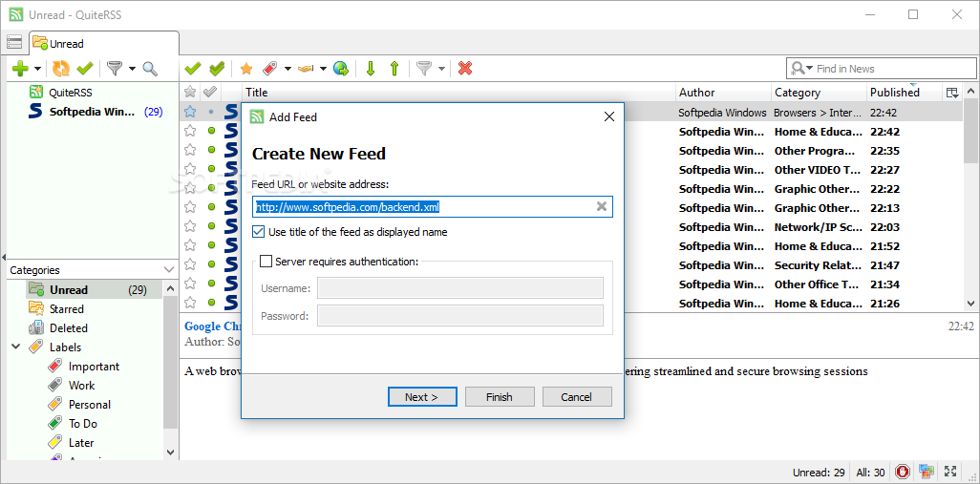980x484 pixels.
Task: Click the scroll down arrow in Categories panel
Action: click(x=171, y=452)
